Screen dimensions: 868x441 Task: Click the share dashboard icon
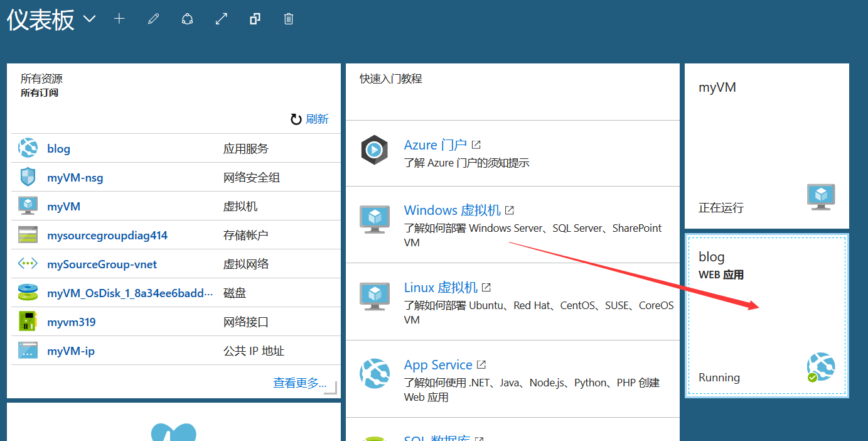[x=187, y=19]
